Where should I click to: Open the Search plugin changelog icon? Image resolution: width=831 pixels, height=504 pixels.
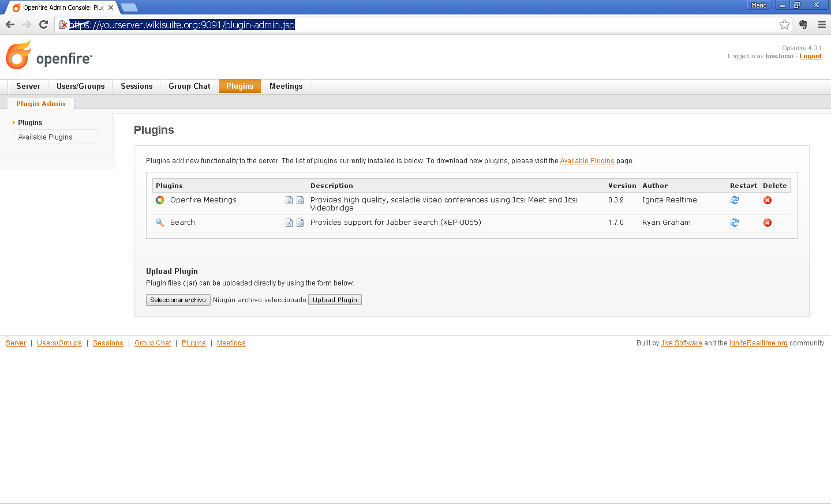coord(300,223)
